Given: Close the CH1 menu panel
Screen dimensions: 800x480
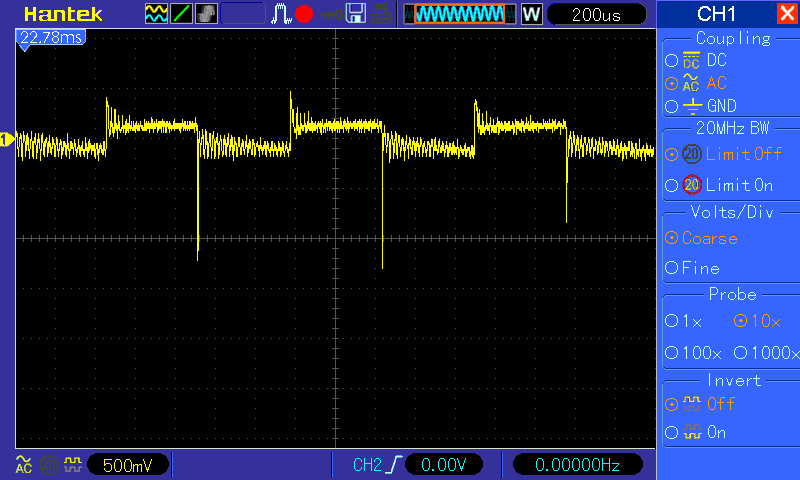Looking at the screenshot, I should pyautogui.click(x=786, y=13).
